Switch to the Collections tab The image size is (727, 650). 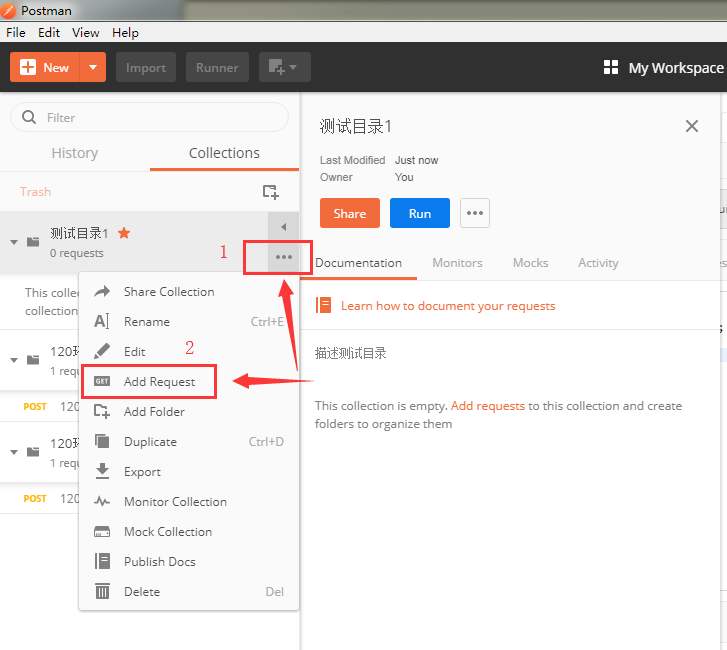224,153
